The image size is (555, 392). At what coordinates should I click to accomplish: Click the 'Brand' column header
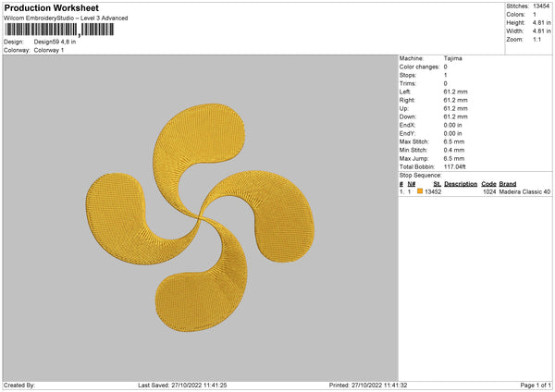(x=508, y=184)
